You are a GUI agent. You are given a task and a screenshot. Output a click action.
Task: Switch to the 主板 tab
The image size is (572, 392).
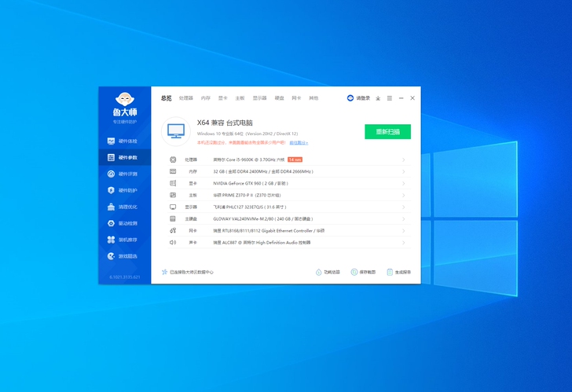pyautogui.click(x=240, y=98)
